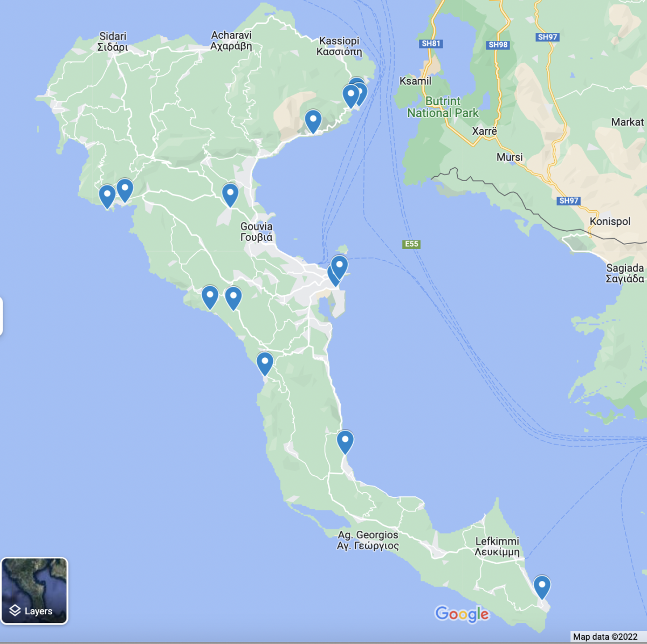Open the Layers map type switcher
The width and height of the screenshot is (647, 644).
point(35,591)
